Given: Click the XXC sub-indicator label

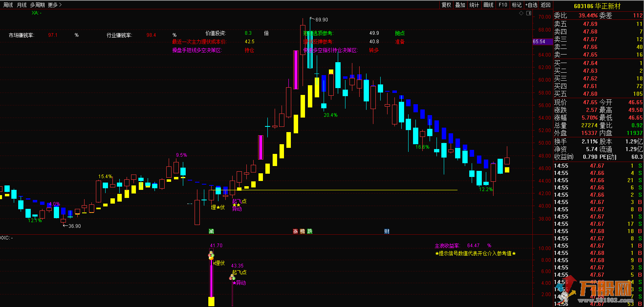Looking at the screenshot, I should [x=6, y=238].
